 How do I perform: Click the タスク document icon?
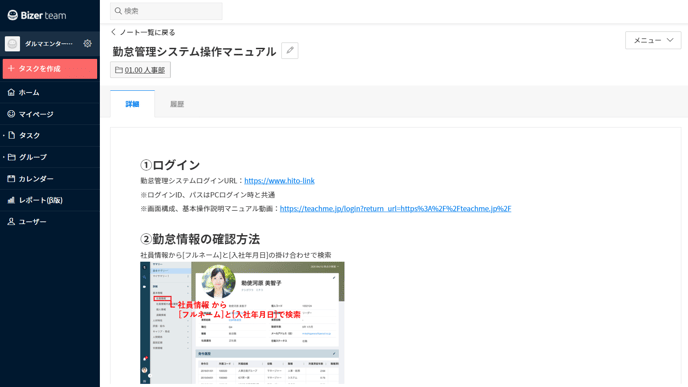(x=11, y=135)
